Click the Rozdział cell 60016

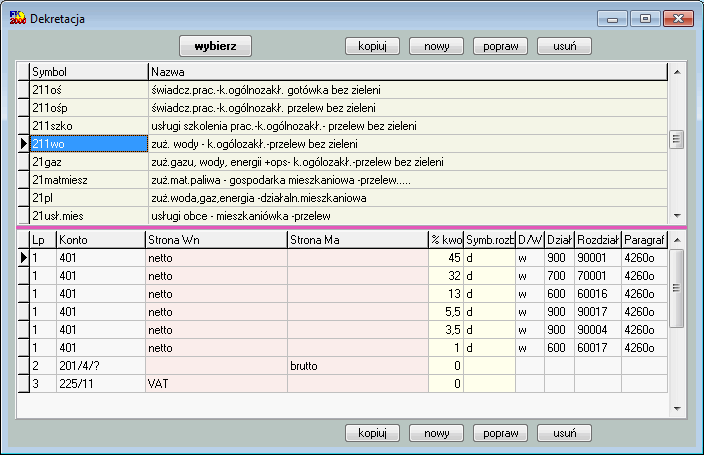tap(598, 294)
